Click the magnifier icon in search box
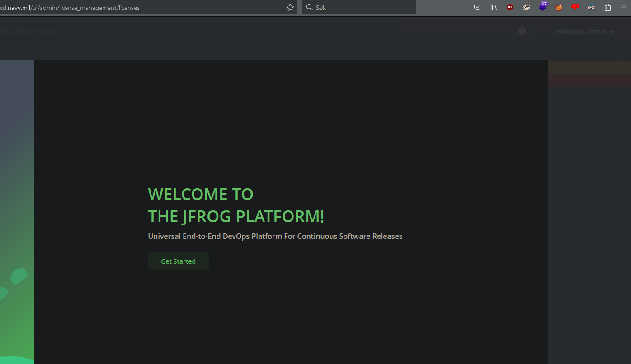The width and height of the screenshot is (631, 364). (x=310, y=8)
